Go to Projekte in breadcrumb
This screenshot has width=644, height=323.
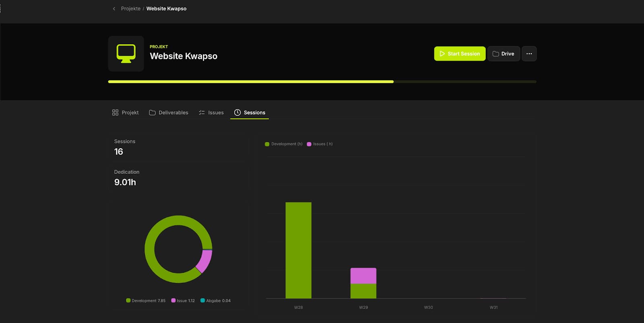point(131,8)
